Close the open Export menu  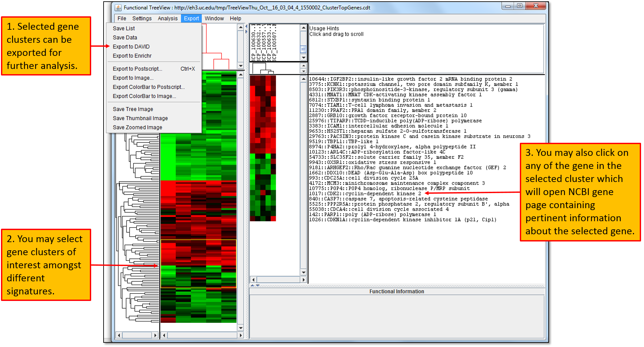tap(191, 19)
